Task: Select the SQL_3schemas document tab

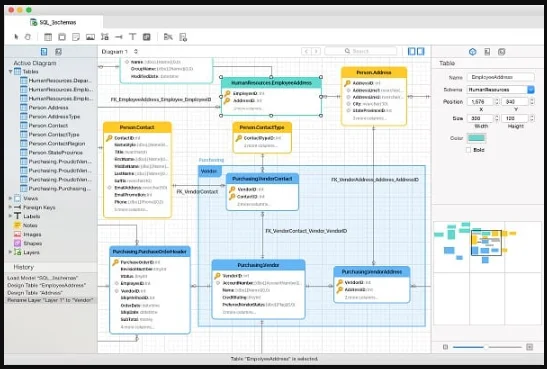Action: 54,22
